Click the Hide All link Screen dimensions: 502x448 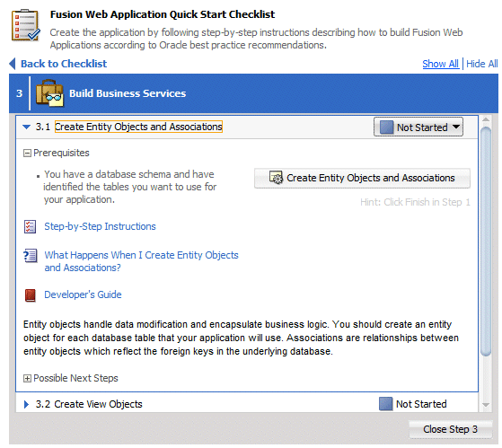(482, 64)
